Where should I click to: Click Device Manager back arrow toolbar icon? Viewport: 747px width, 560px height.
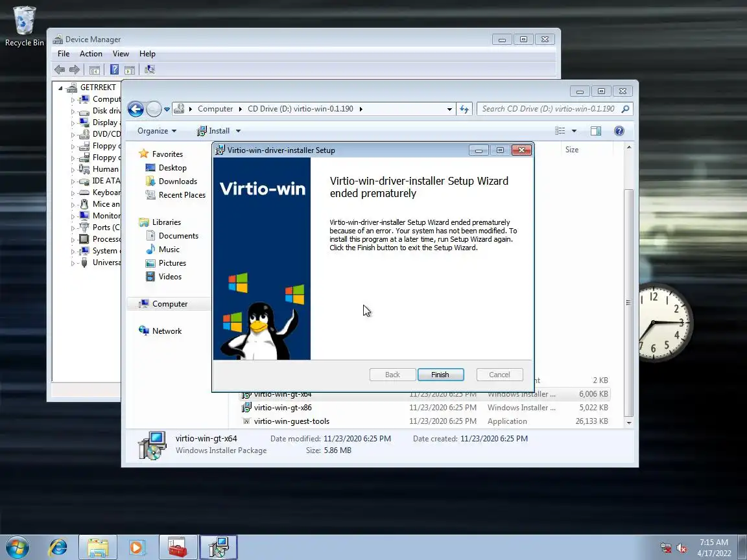point(60,69)
